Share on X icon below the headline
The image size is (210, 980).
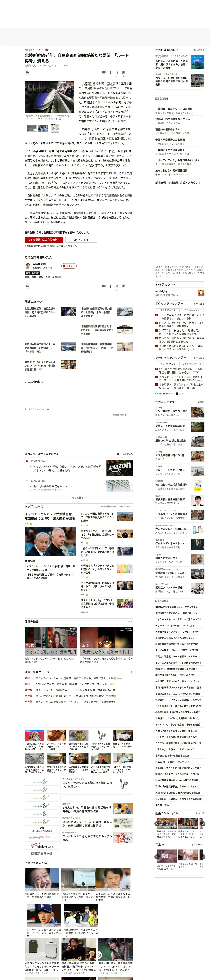click(117, 72)
